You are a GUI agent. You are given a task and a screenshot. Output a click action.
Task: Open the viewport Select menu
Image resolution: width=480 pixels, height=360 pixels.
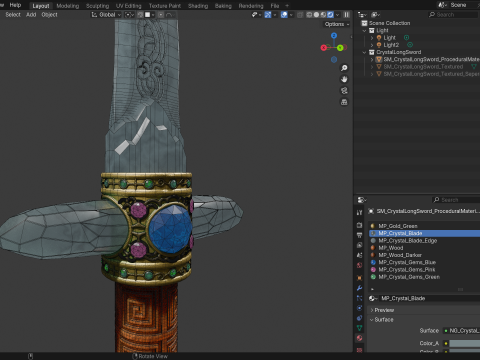click(13, 15)
